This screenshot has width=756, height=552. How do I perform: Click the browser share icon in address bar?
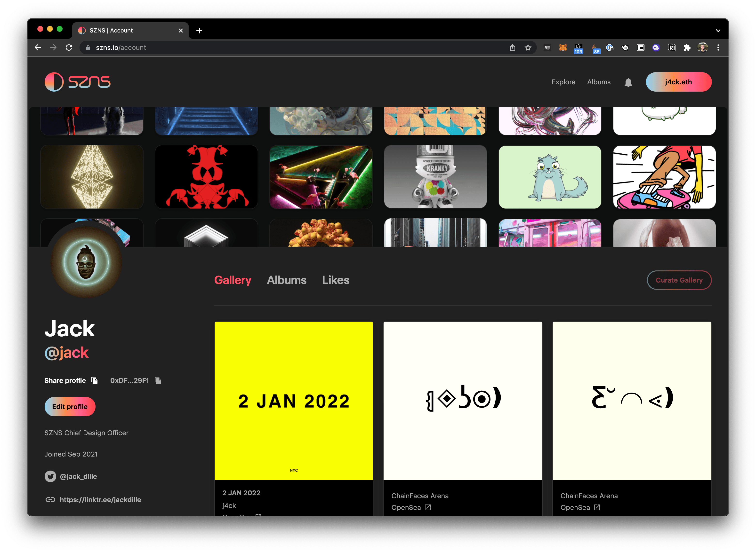tap(512, 47)
